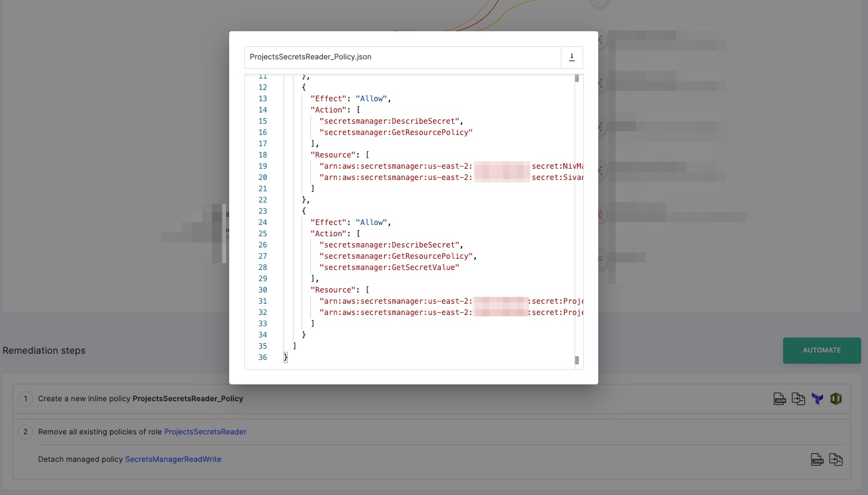Click "Resource": [ on line 30
Image resolution: width=868 pixels, height=495 pixels.
(x=340, y=290)
